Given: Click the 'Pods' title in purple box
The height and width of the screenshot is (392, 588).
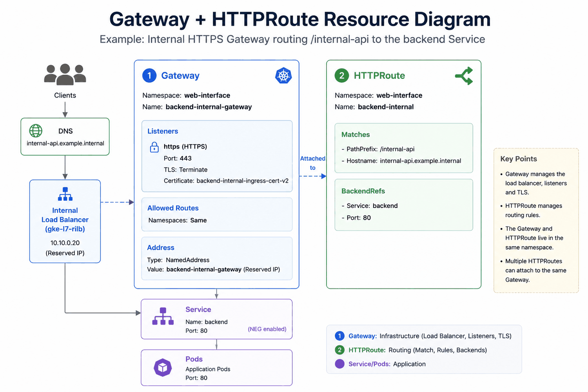Looking at the screenshot, I should 194,359.
